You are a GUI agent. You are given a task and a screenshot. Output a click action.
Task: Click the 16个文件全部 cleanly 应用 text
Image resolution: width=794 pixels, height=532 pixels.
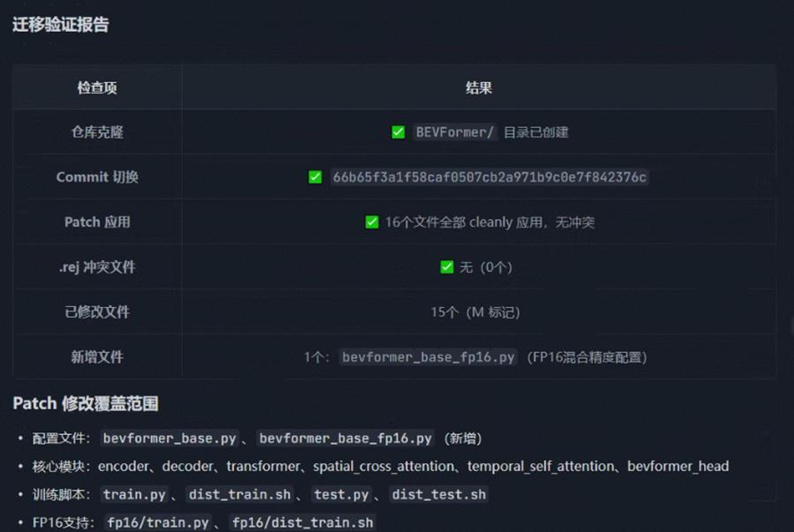464,221
